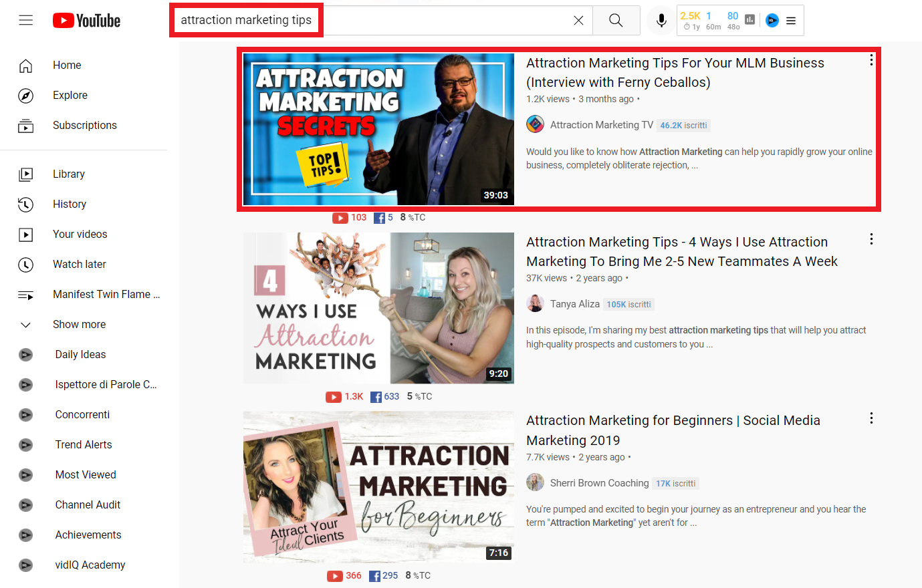Viewport: 922px width, 588px height.
Task: Click Sherri Brown Coaching channel avatar
Action: (535, 482)
